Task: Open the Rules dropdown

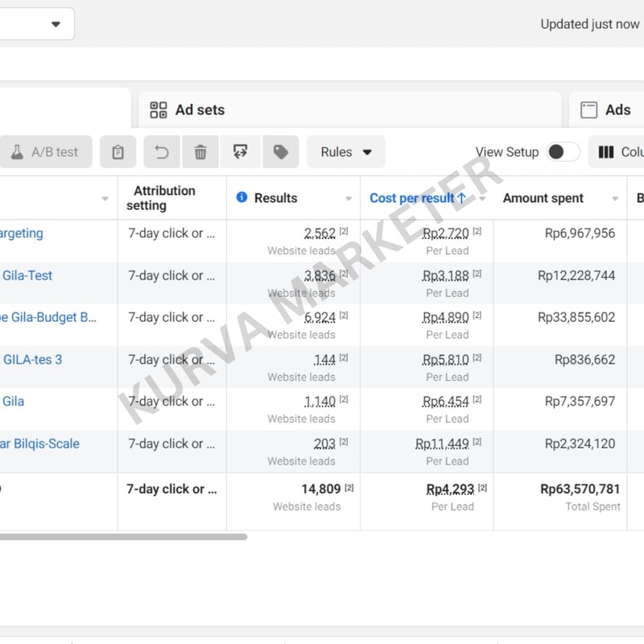Action: (x=346, y=152)
